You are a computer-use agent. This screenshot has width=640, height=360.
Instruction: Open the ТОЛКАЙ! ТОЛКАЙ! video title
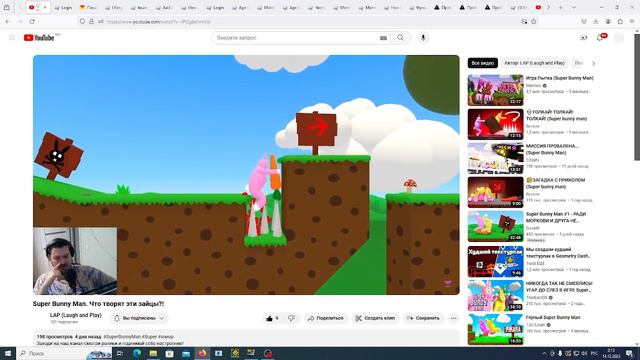coord(556,115)
